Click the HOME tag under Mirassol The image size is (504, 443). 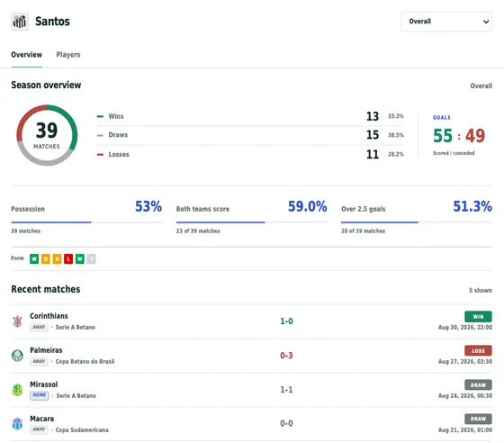coord(40,395)
